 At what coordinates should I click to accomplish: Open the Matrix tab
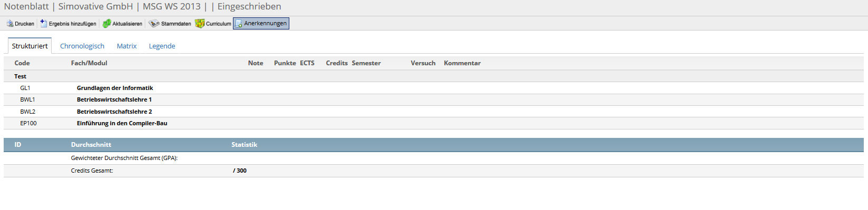click(x=126, y=46)
